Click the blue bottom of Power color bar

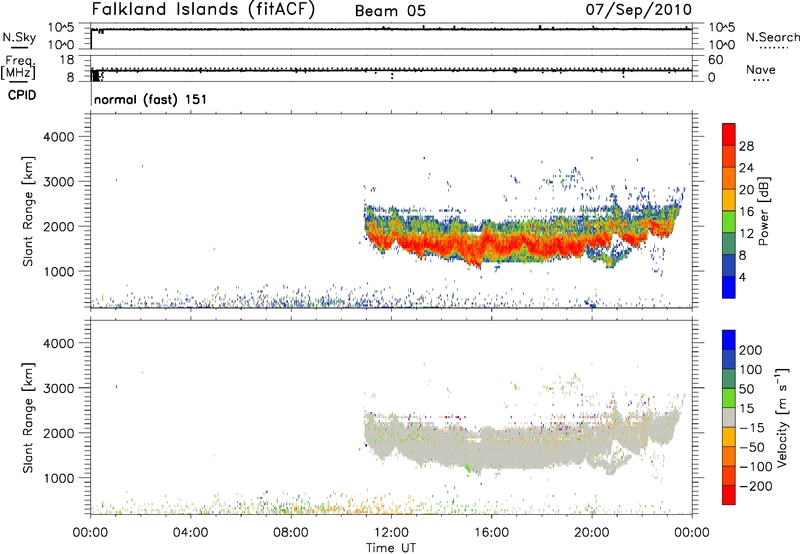(x=729, y=287)
